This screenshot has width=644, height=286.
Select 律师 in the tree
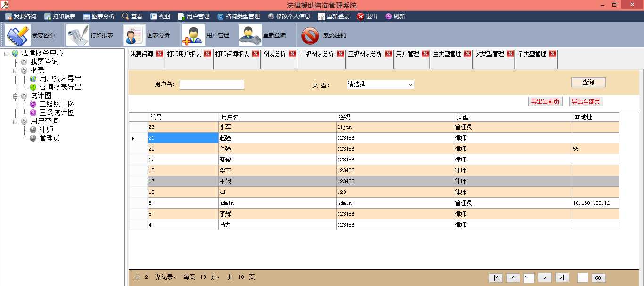pos(46,130)
